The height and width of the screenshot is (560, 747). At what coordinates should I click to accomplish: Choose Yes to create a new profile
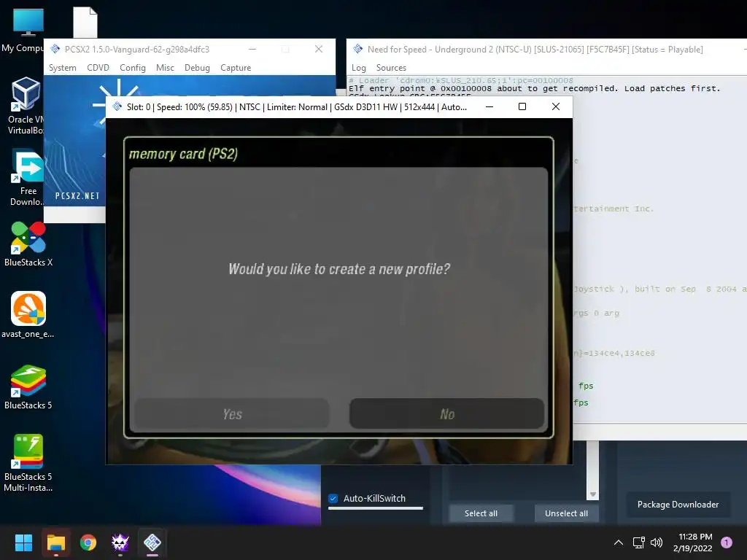232,414
